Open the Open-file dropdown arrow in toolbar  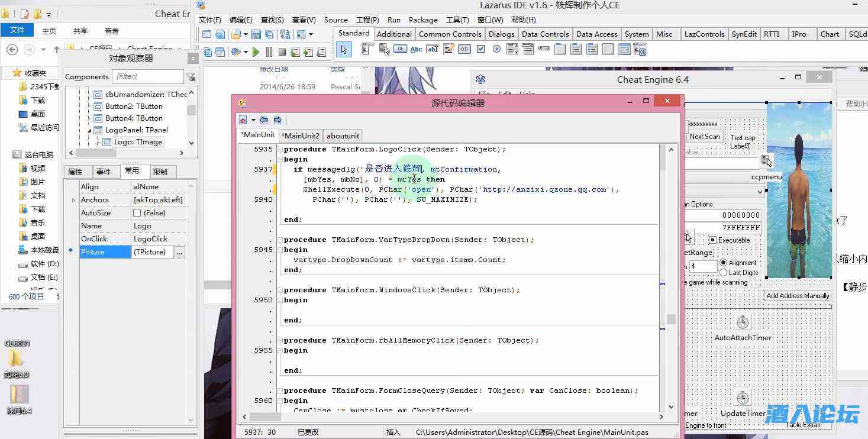tap(245, 34)
